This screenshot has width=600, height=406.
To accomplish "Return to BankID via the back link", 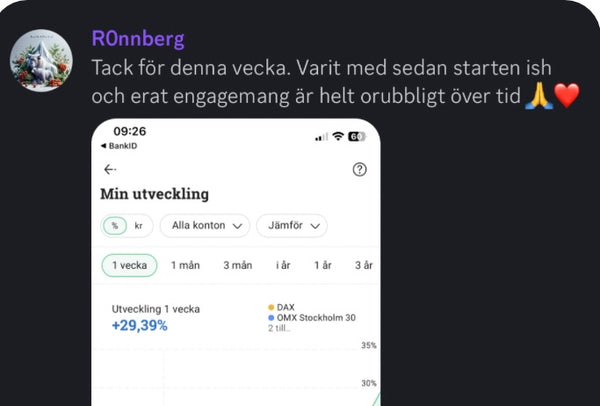I will pyautogui.click(x=122, y=146).
